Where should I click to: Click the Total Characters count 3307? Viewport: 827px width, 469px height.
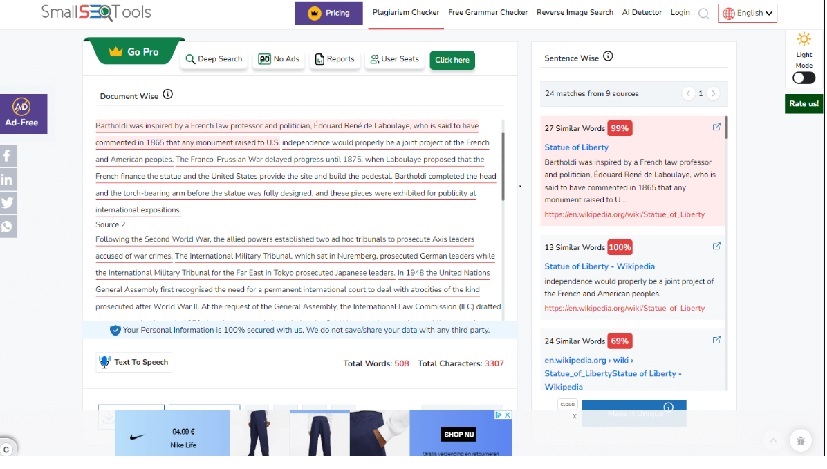(494, 363)
